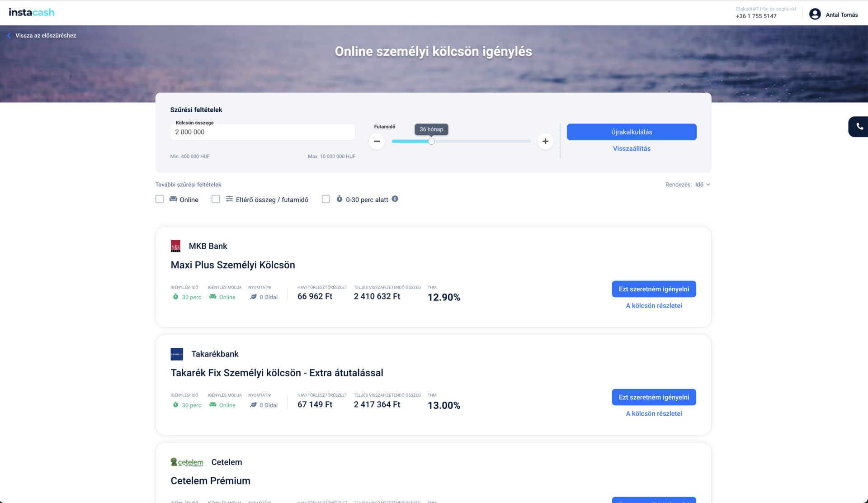Click the 2 410 632 Ft total amount
This screenshot has width=868, height=503.
click(x=377, y=296)
